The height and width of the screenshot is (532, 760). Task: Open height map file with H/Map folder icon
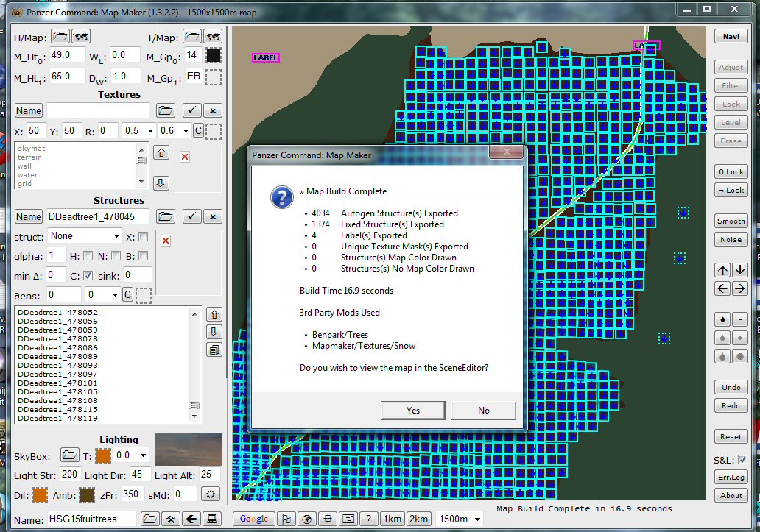(60, 36)
